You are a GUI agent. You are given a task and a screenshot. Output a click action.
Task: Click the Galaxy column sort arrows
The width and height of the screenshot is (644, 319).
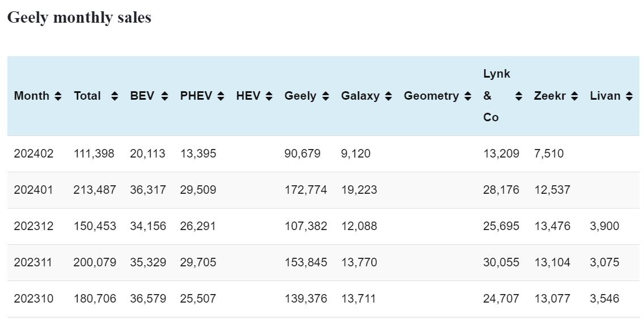pyautogui.click(x=388, y=96)
